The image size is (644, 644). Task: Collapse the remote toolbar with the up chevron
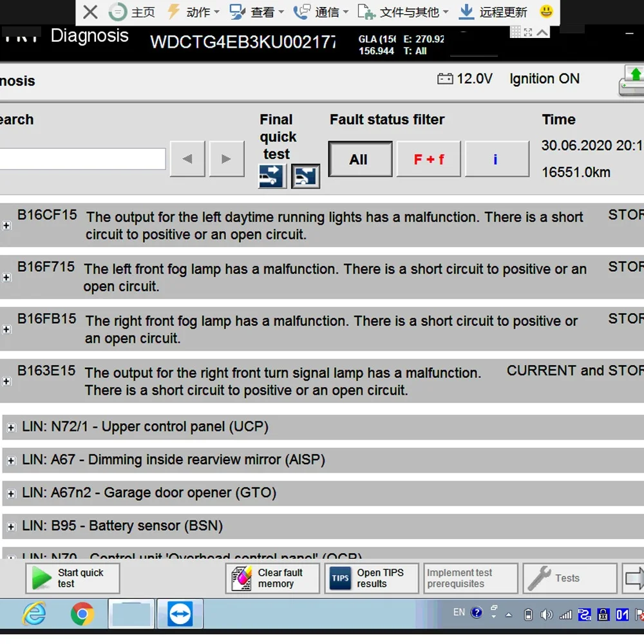tap(542, 32)
